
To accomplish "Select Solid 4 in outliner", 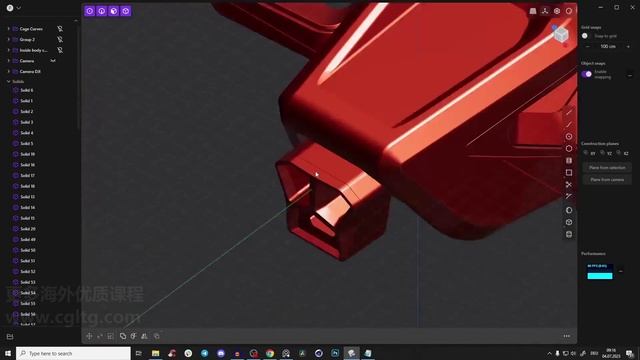I will pos(27,133).
